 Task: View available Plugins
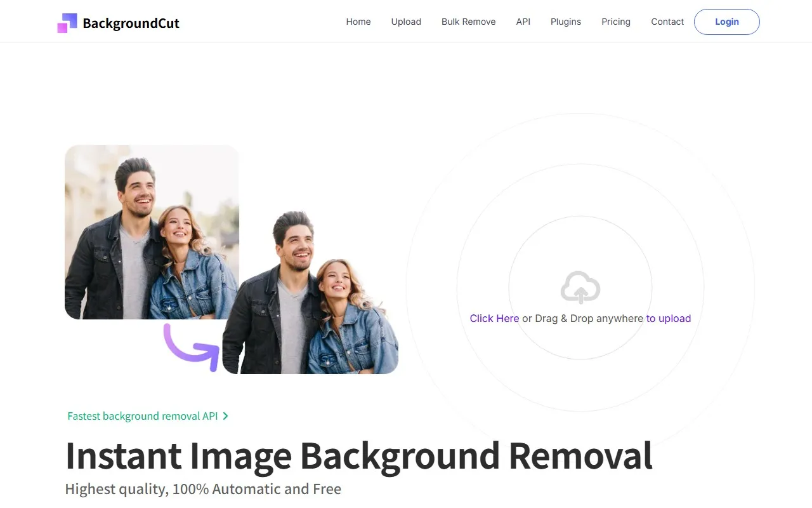[565, 22]
